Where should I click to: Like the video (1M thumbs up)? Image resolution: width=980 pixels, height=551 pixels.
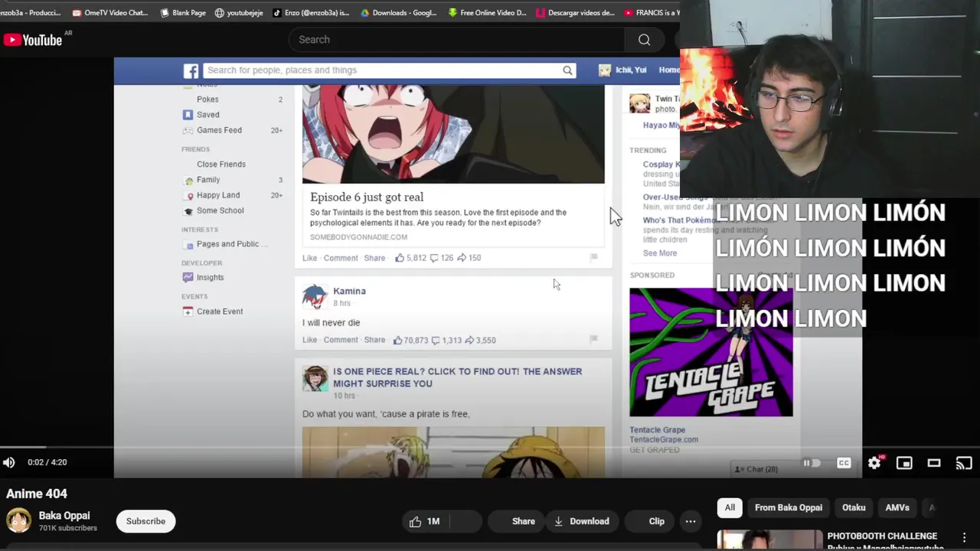pos(424,521)
